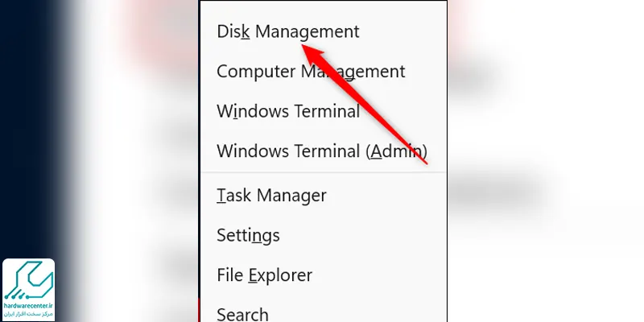Click the red arrow annotation tip

304,47
